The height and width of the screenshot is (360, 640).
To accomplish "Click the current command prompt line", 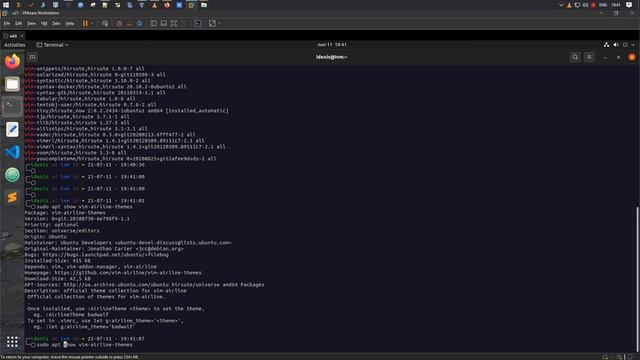I will point(84,345).
